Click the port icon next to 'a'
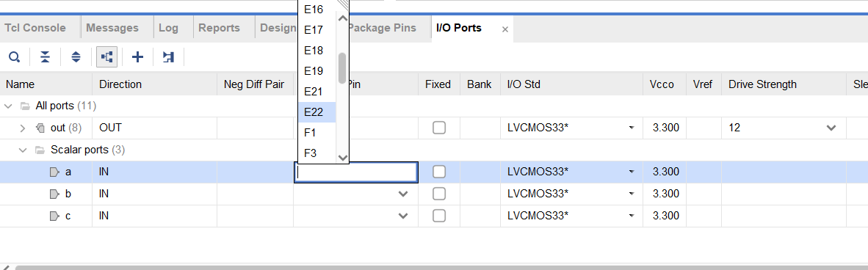The width and height of the screenshot is (868, 270). 54,172
